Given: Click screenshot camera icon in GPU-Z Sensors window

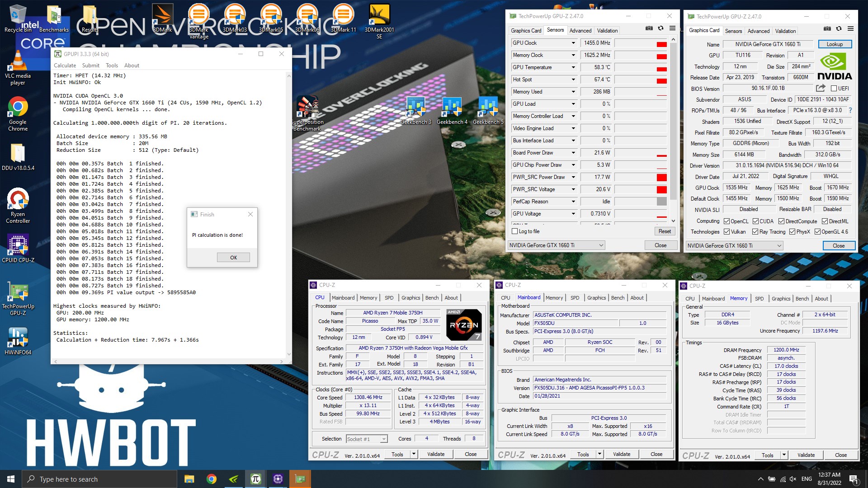Looking at the screenshot, I should coord(649,28).
